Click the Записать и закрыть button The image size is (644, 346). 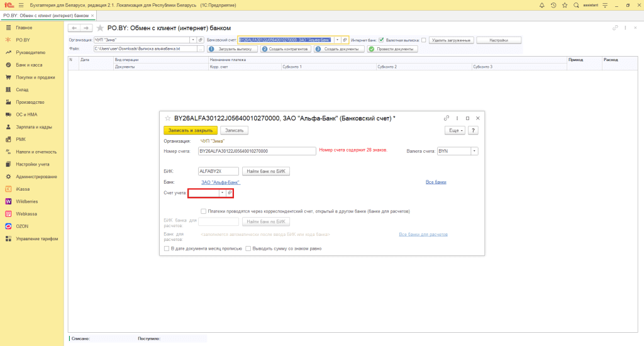[190, 130]
